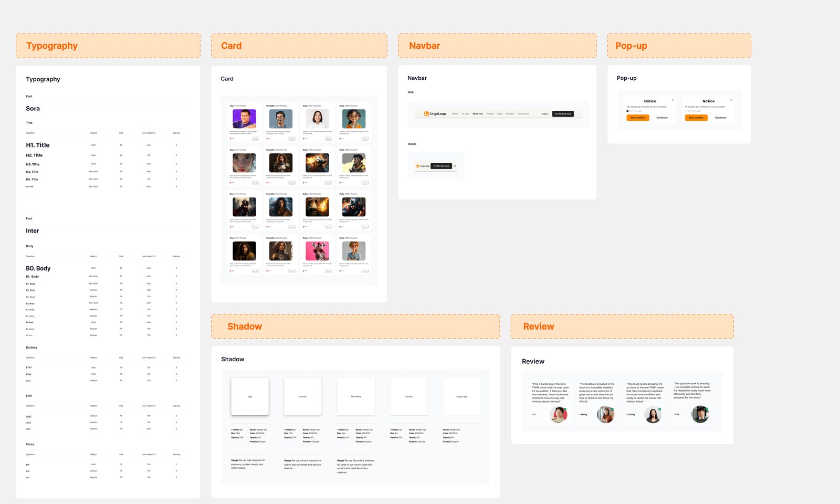Click reviewer Wang's avatar photo

tap(606, 415)
